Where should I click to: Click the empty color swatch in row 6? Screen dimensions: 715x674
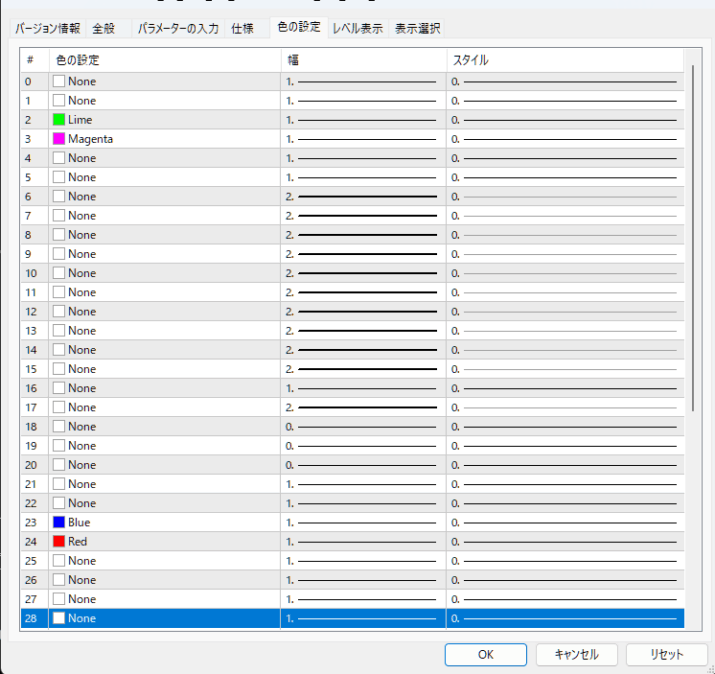pyautogui.click(x=59, y=196)
